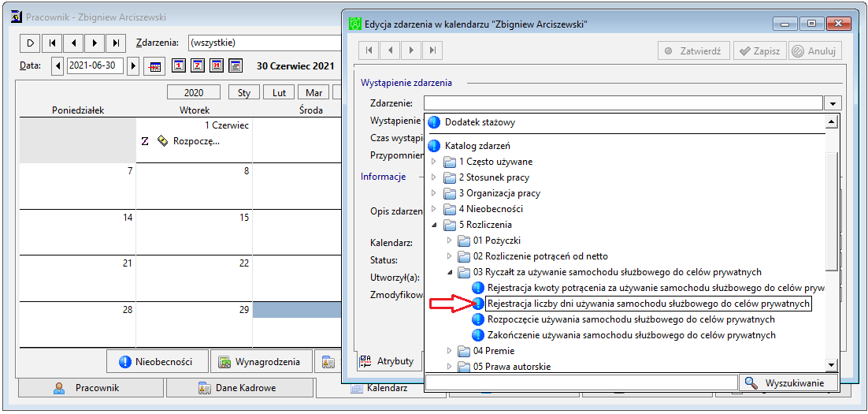Expand the 3 Organizacja pracy folder
This screenshot has width=868, height=414.
click(x=433, y=193)
